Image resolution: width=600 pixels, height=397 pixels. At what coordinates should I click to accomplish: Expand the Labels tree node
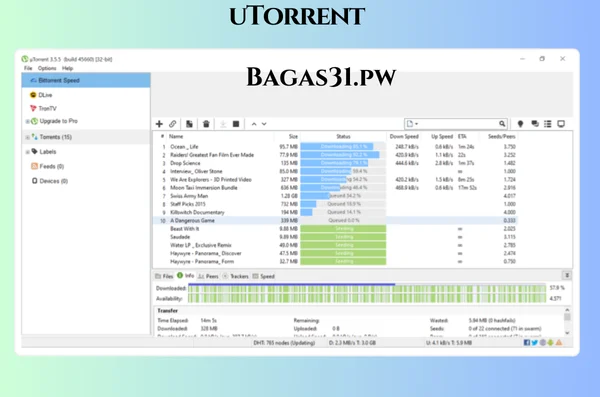(x=27, y=152)
